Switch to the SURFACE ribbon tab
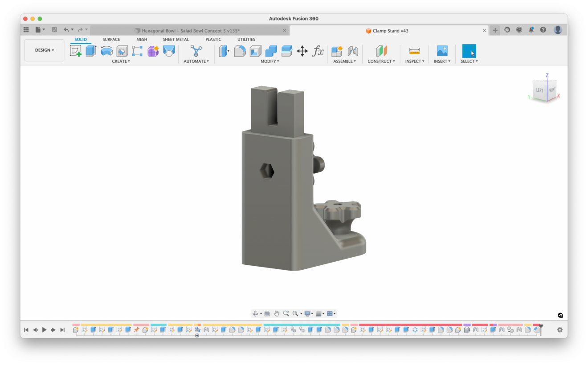The height and width of the screenshot is (365, 588). (x=111, y=39)
